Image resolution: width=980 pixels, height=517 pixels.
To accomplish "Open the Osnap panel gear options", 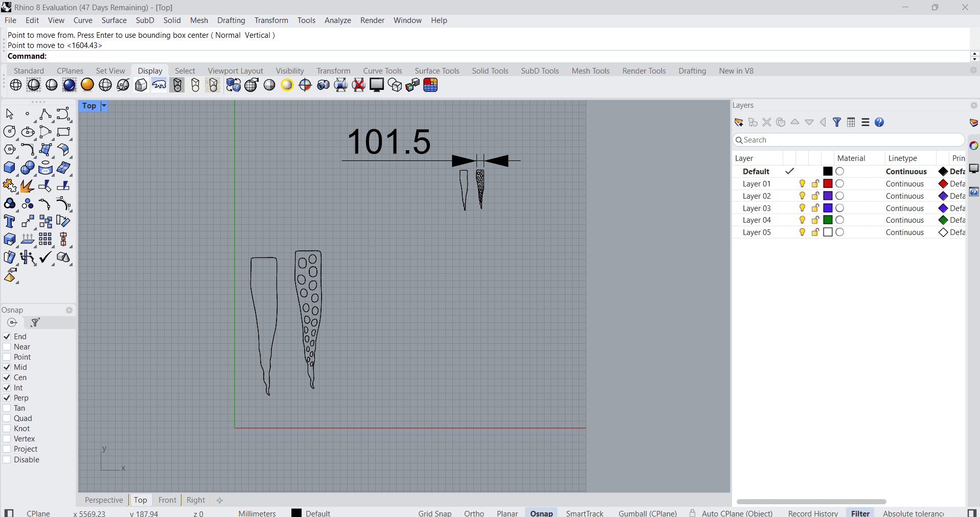I will [x=70, y=310].
